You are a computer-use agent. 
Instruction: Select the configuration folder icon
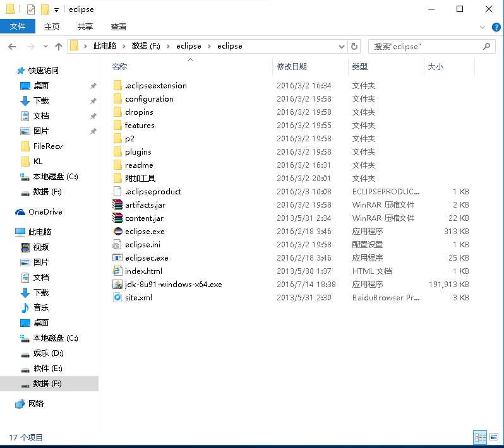pyautogui.click(x=117, y=98)
